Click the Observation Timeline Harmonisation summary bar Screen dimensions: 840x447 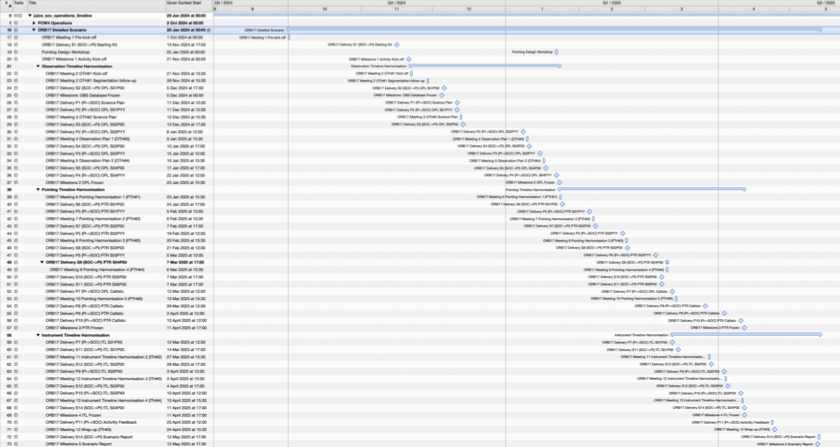[x=480, y=66]
